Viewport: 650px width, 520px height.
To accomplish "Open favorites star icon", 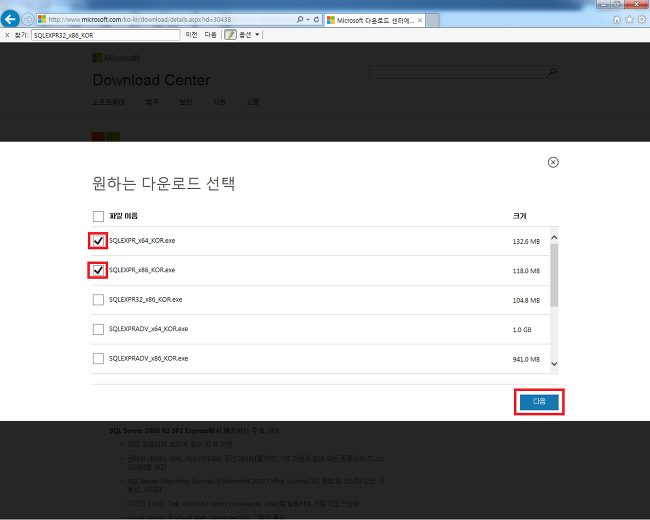I will [x=629, y=19].
